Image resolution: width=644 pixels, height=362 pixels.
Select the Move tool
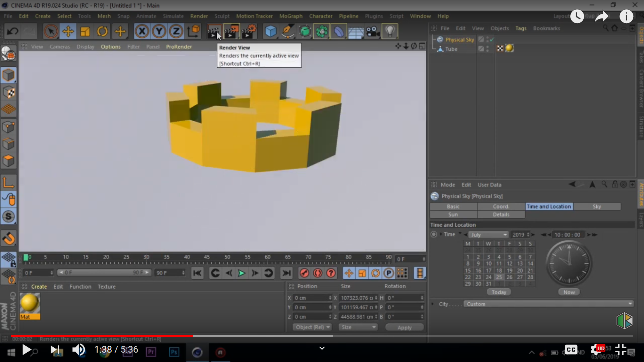(68, 32)
